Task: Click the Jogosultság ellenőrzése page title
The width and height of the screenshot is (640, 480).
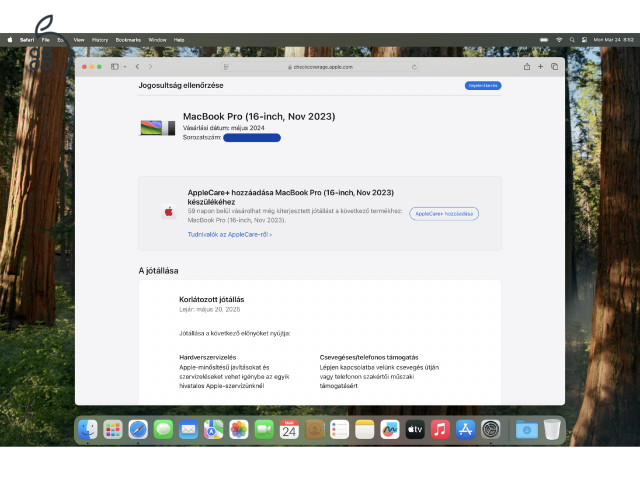Action: tap(181, 85)
